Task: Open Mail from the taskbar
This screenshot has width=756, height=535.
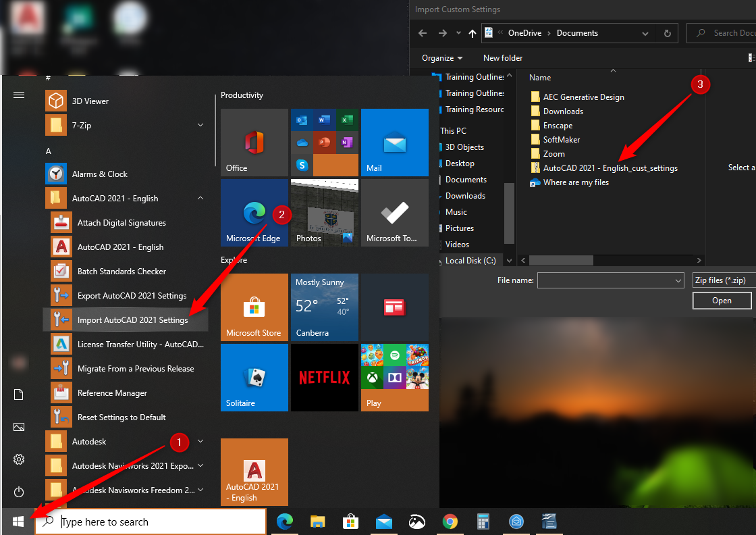Action: click(x=384, y=521)
